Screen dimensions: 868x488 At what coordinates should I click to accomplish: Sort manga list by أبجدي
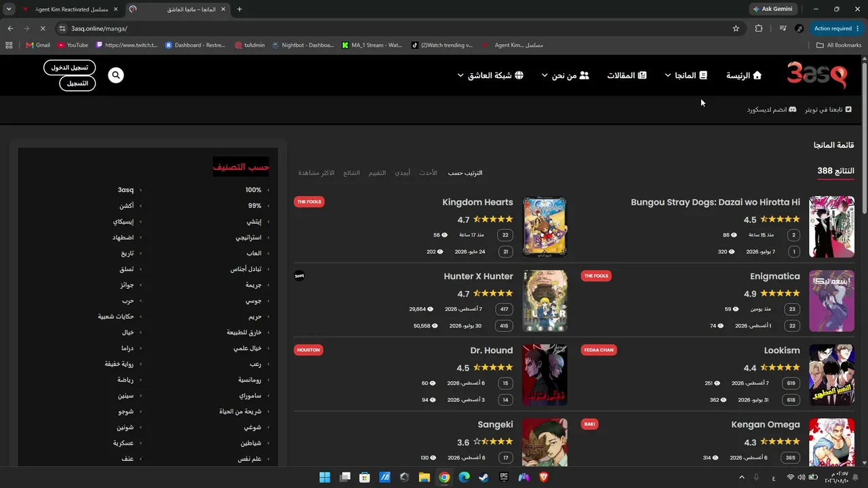click(403, 173)
